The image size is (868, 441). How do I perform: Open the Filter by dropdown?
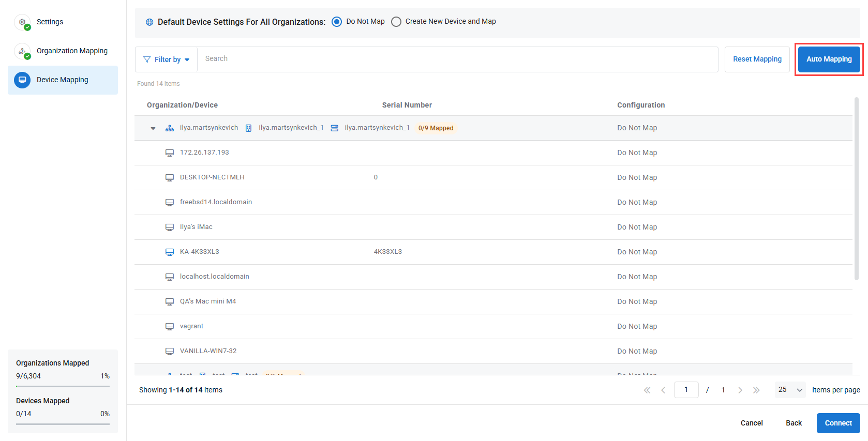(166, 59)
